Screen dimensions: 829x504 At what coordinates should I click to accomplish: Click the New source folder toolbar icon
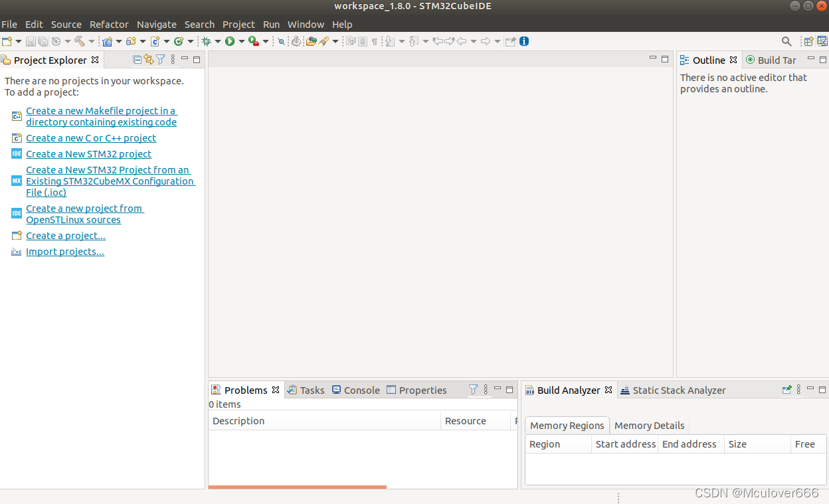tap(131, 41)
